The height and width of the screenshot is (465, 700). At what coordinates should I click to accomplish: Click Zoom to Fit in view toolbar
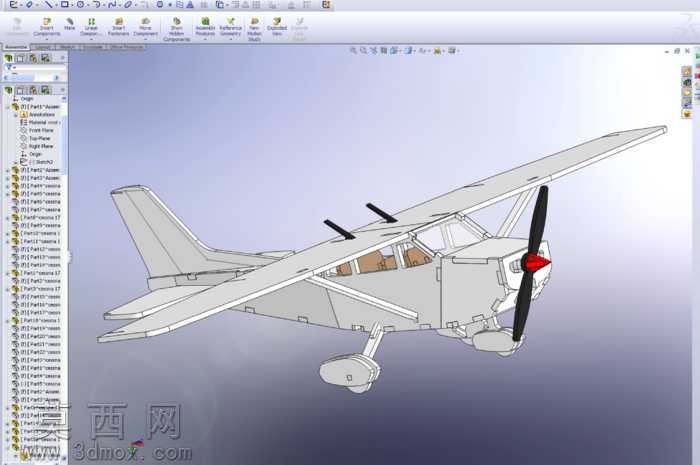pos(354,50)
